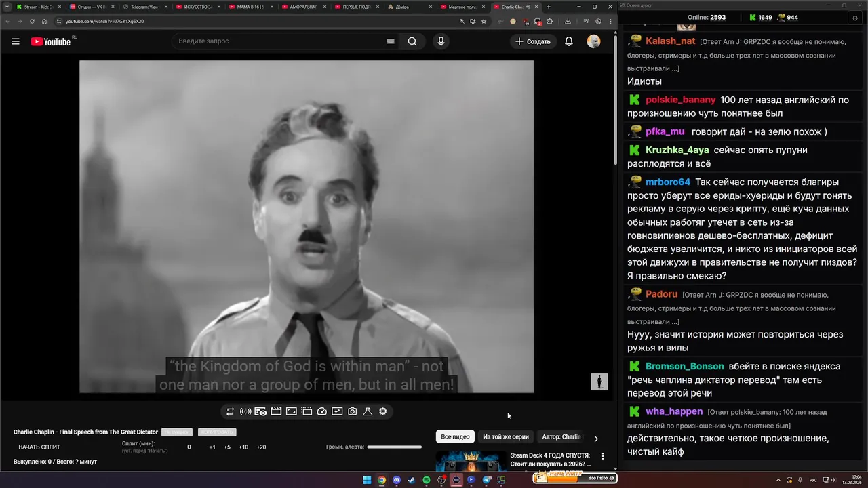
Task: Open the playback speed gauge icon
Action: (322, 411)
